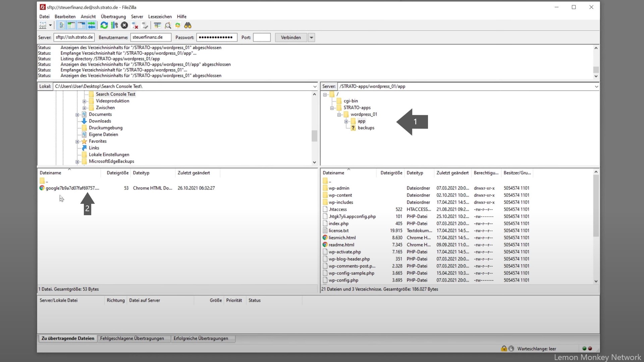
Task: Collapse the STRATO-apps folder node
Action: [x=332, y=108]
